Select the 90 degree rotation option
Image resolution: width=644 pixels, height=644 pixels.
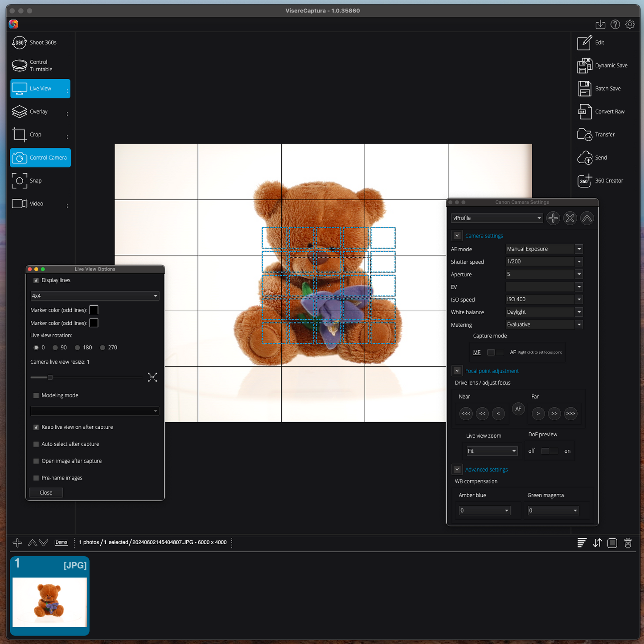55,348
